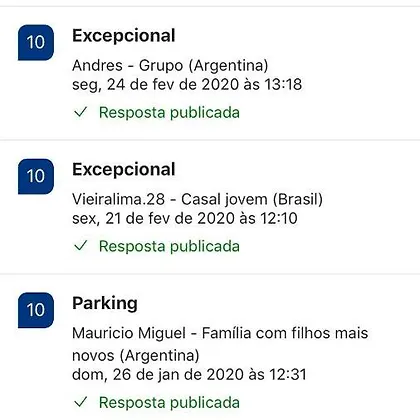Click novos (Argentina) text in third review
420x420 pixels.
click(x=136, y=356)
